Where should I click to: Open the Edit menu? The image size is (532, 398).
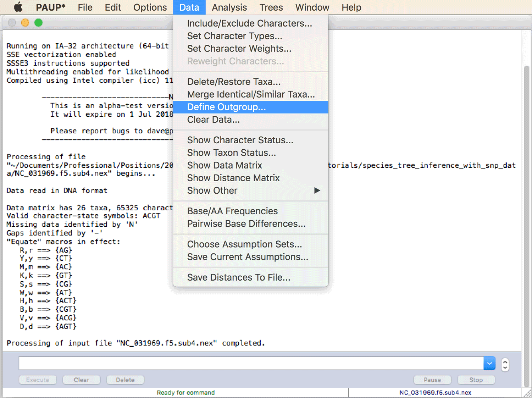[113, 7]
